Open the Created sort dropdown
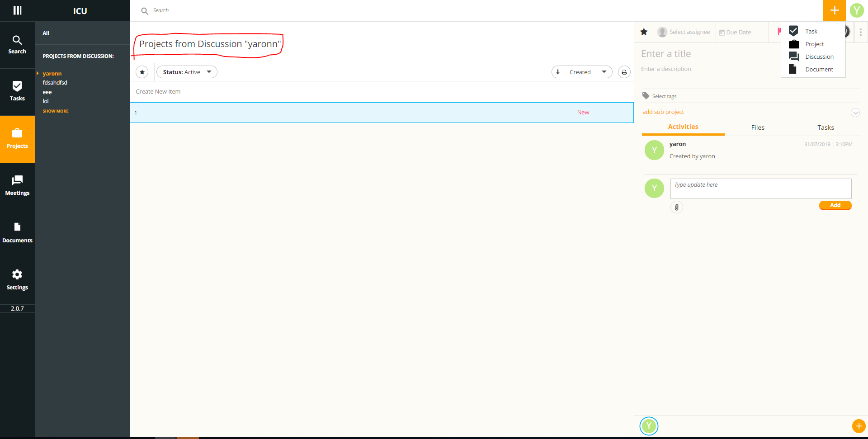 [588, 72]
